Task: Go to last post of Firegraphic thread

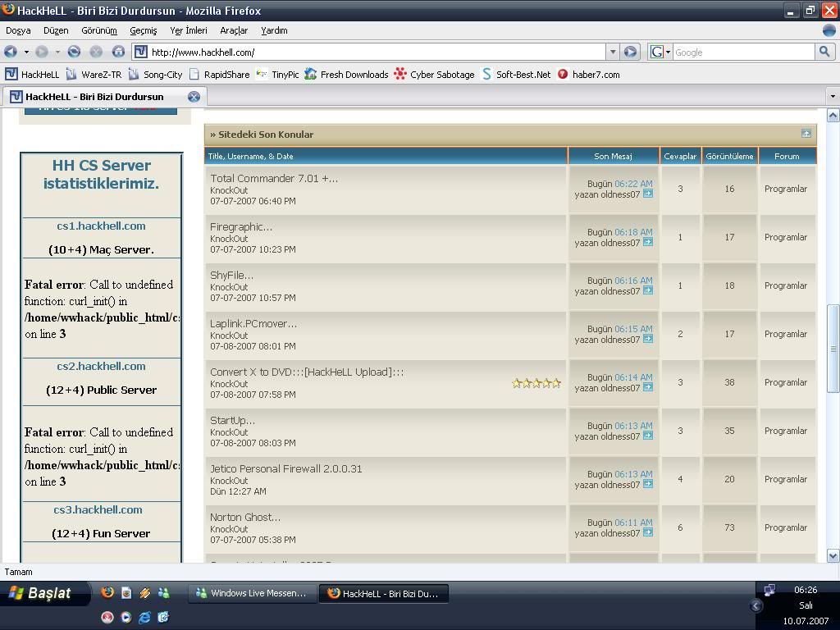Action: 648,242
